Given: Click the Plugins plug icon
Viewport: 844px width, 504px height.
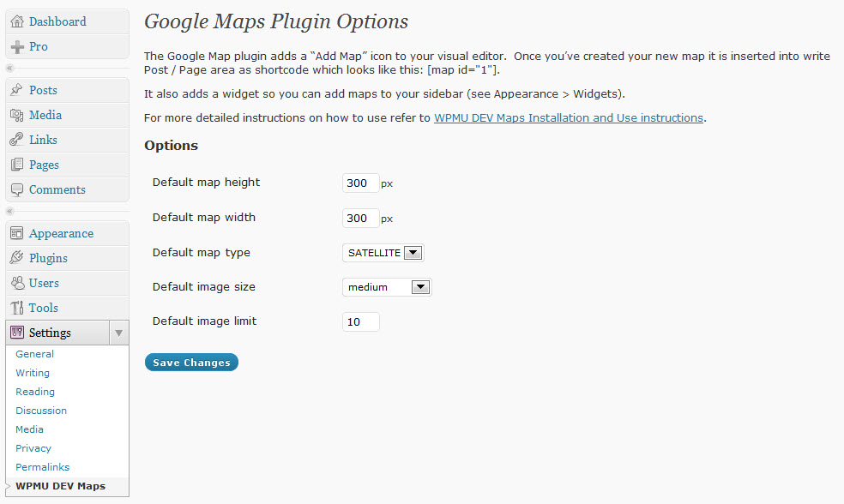Looking at the screenshot, I should (17, 258).
